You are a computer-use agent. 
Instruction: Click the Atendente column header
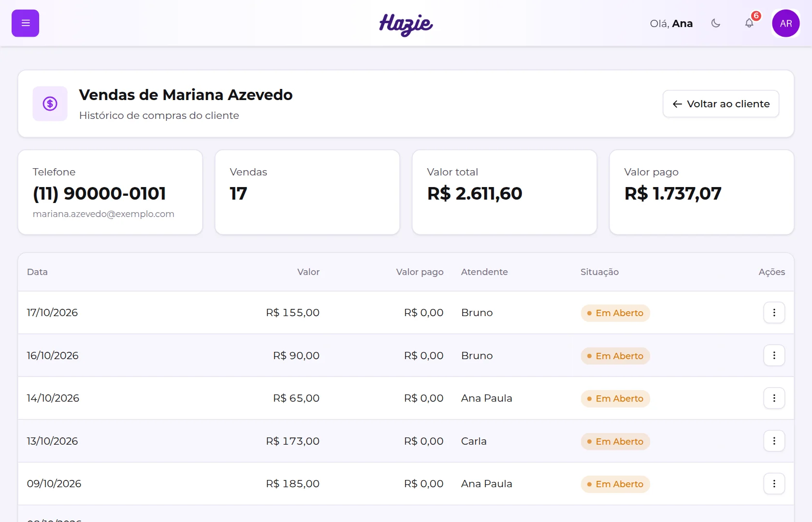[484, 272]
